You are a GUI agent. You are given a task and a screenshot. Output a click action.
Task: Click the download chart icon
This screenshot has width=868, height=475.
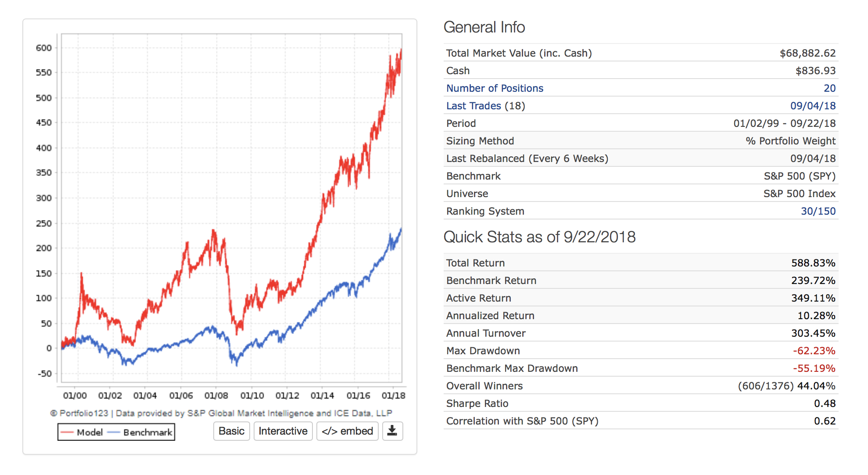click(392, 431)
